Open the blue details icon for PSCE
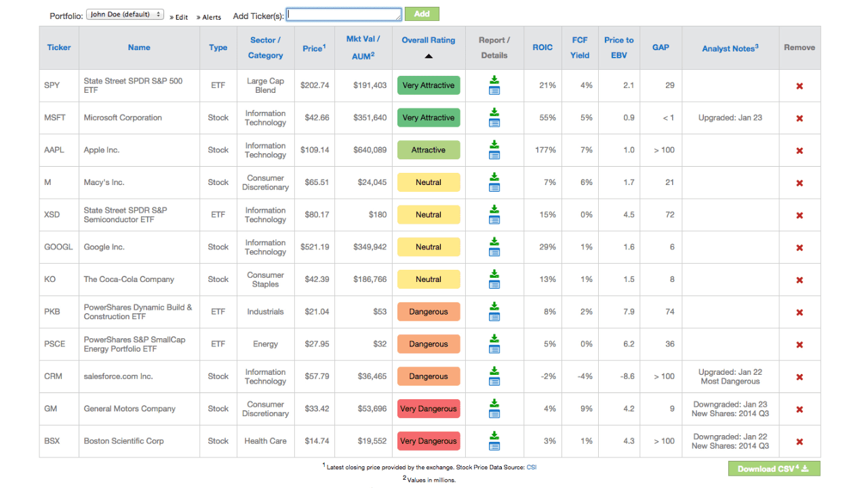868x488 pixels. pyautogui.click(x=494, y=349)
